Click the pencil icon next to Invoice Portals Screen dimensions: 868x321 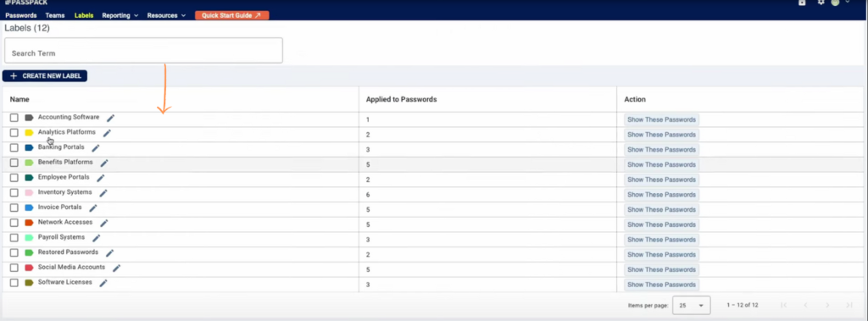tap(93, 208)
